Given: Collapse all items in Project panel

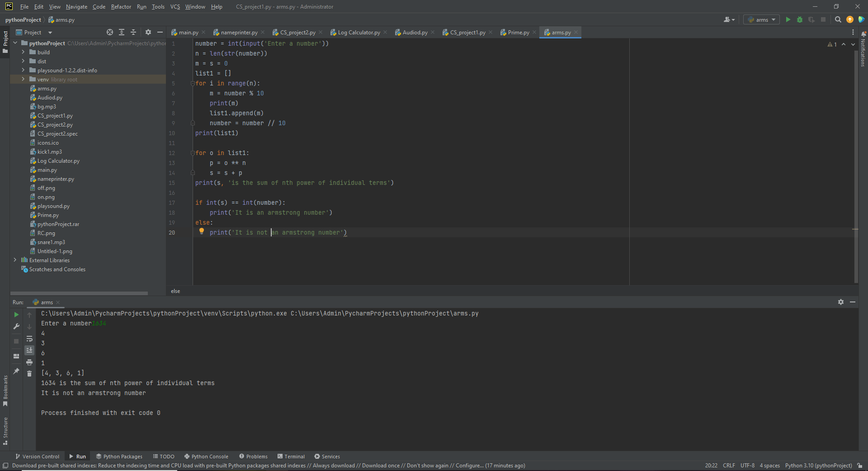Looking at the screenshot, I should pos(133,32).
